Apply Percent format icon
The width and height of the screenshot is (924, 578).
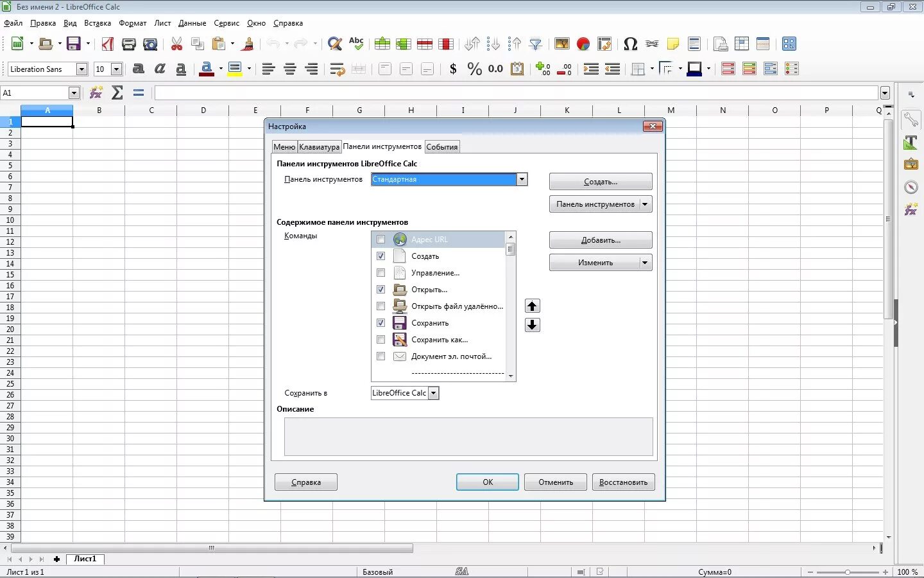pyautogui.click(x=474, y=69)
